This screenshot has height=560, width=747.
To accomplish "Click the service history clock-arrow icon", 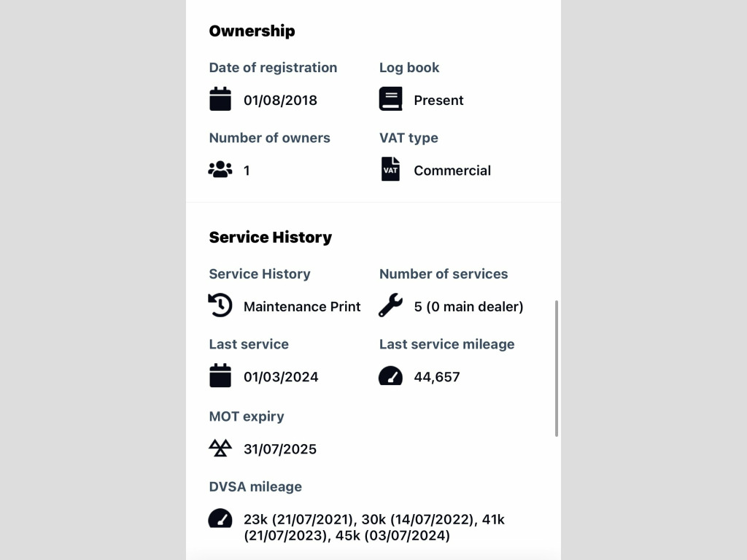I will pos(220,306).
